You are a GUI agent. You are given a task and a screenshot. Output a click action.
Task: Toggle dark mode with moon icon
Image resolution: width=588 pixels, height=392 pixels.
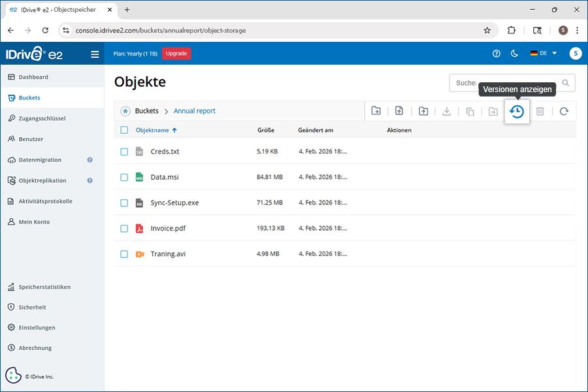pyautogui.click(x=514, y=54)
